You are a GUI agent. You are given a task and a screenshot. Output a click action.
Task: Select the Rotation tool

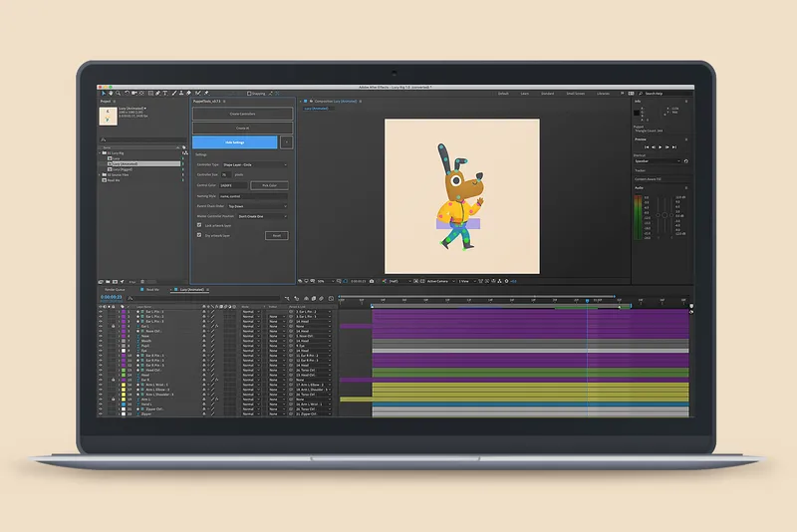coord(127,93)
